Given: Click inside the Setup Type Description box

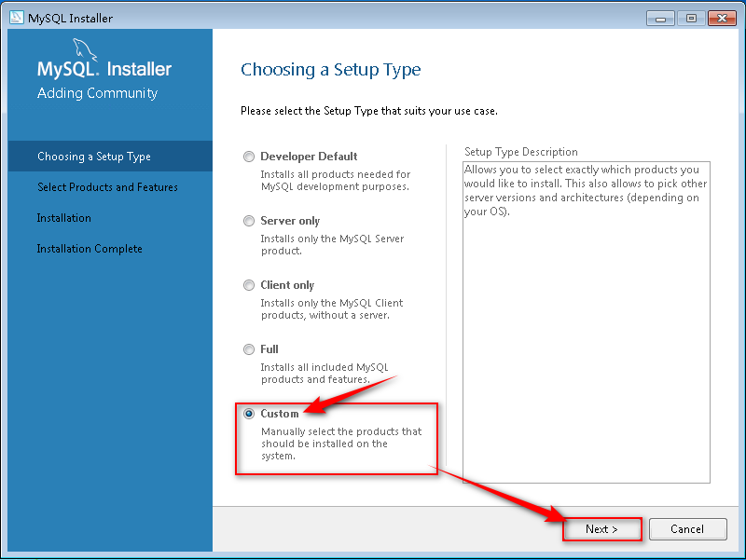Looking at the screenshot, I should (587, 322).
